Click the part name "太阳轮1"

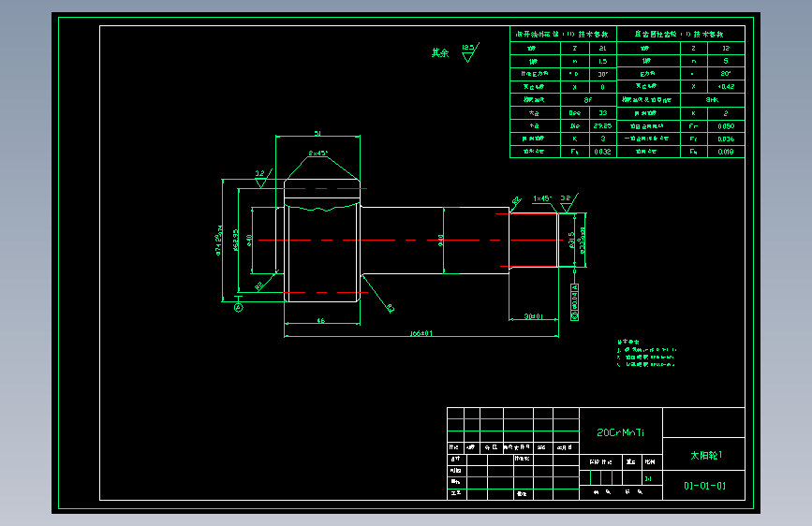(706, 455)
